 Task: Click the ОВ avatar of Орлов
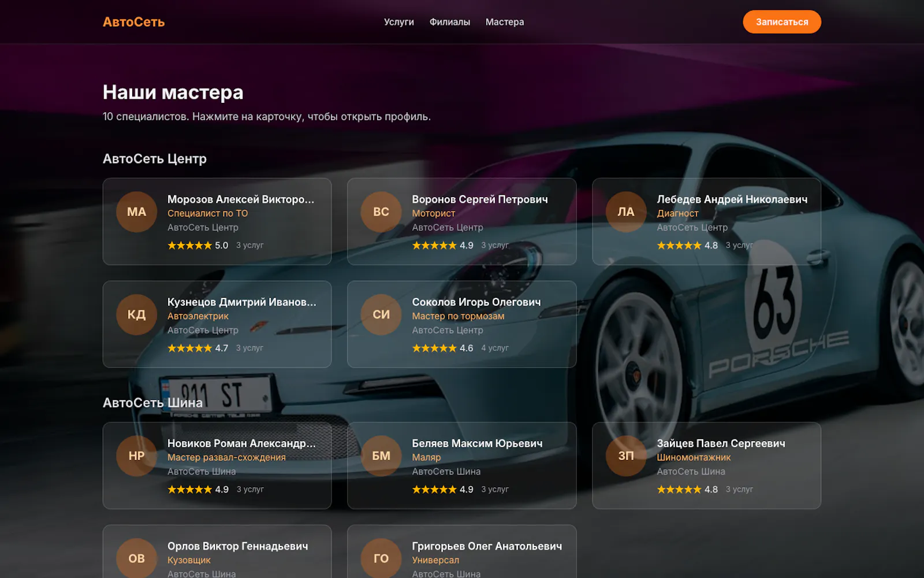(136, 558)
